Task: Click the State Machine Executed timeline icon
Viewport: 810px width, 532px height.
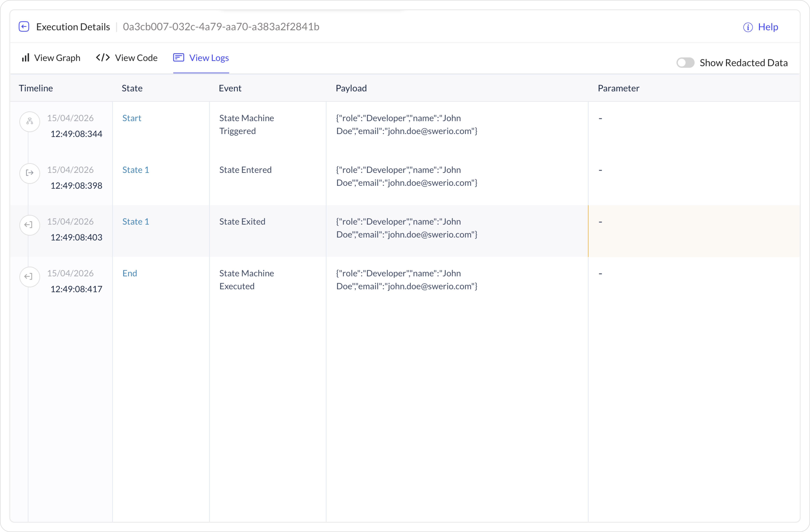Action: pos(30,277)
